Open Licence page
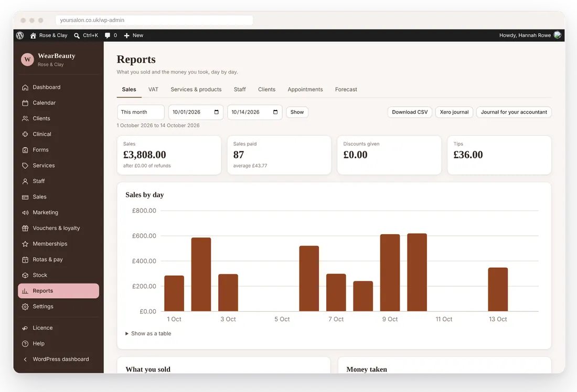577x392 pixels. coord(58,328)
